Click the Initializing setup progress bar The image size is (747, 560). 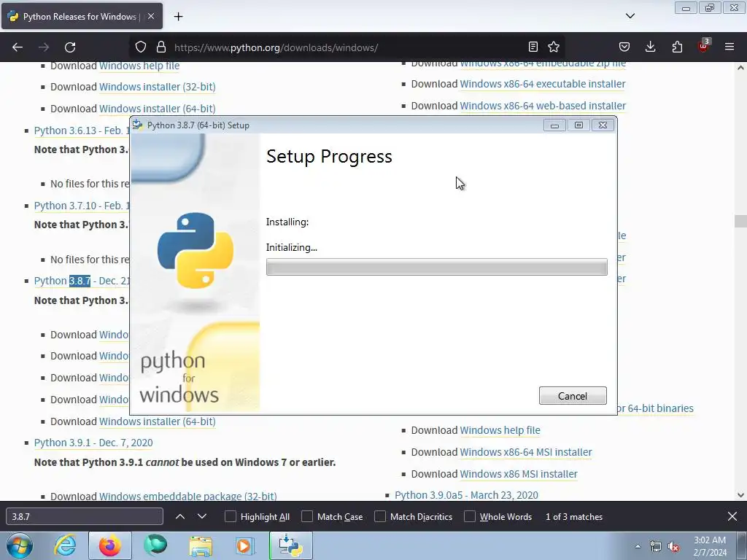tap(436, 267)
